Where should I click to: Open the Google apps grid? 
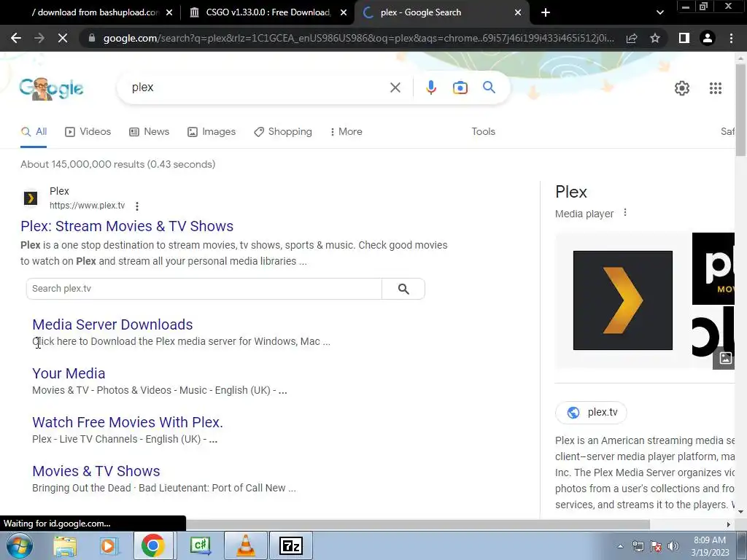click(715, 88)
